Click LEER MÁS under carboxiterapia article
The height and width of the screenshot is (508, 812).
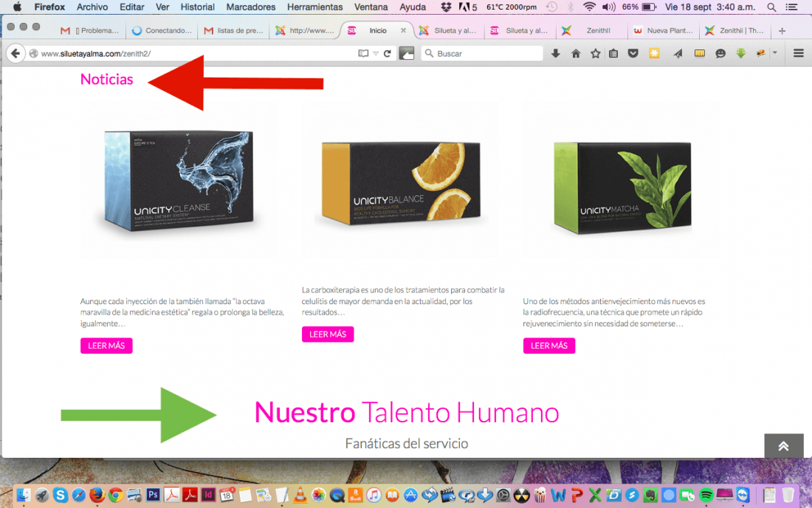[x=328, y=334]
